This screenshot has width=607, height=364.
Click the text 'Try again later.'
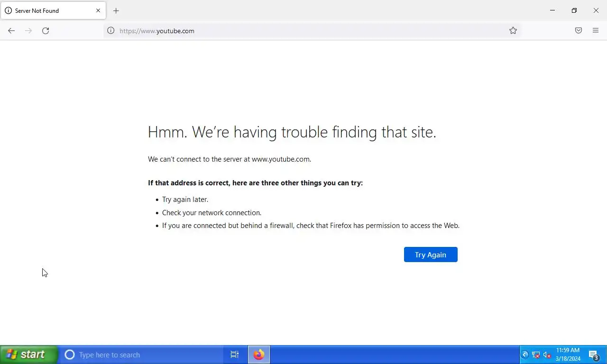[x=185, y=200]
